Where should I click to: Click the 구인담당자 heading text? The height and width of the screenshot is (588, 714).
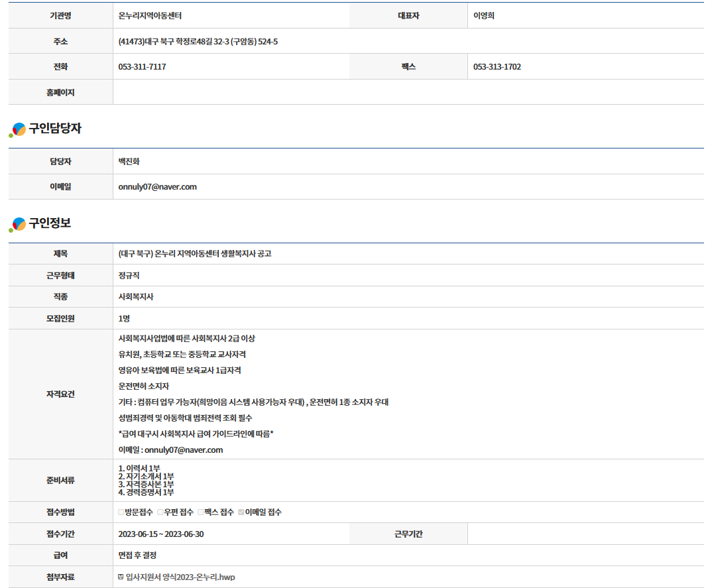55,129
